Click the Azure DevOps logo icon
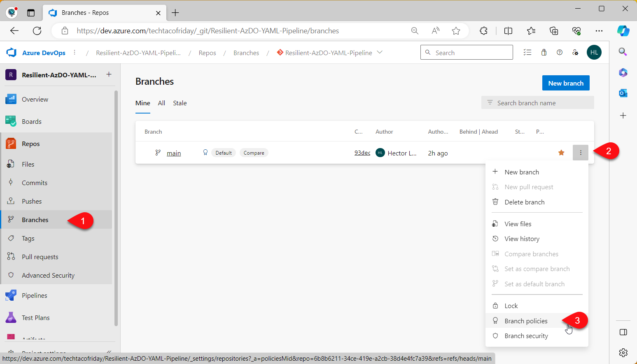This screenshot has width=637, height=364. 11,53
